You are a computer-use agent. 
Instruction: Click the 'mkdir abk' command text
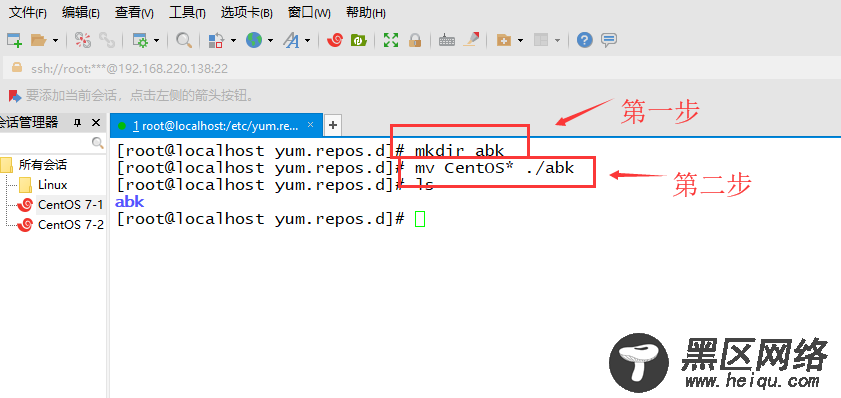click(459, 151)
